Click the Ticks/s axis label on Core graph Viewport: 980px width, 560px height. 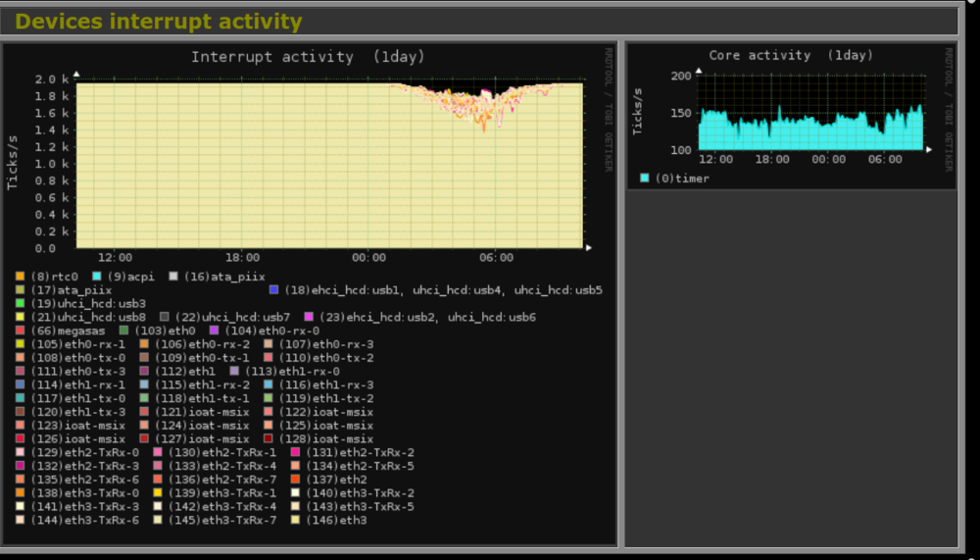(637, 113)
